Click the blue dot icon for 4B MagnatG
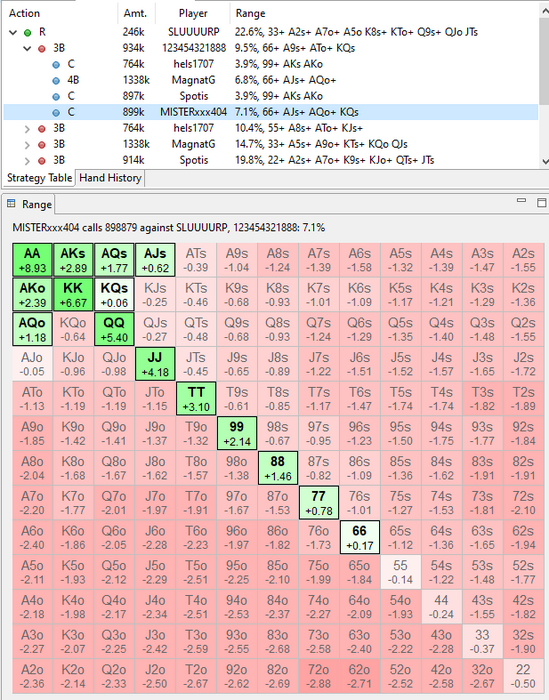 [x=56, y=81]
